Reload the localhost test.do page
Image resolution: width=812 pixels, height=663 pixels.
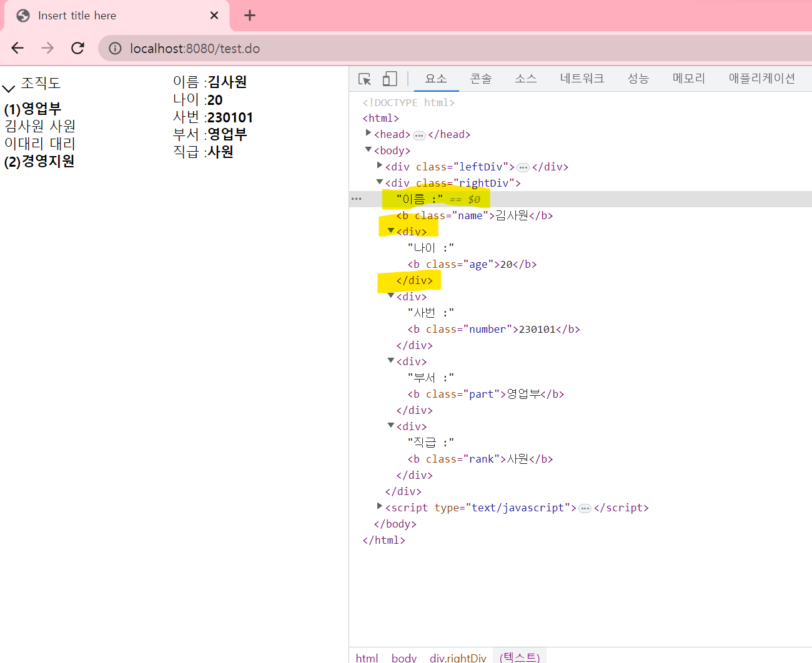click(77, 48)
